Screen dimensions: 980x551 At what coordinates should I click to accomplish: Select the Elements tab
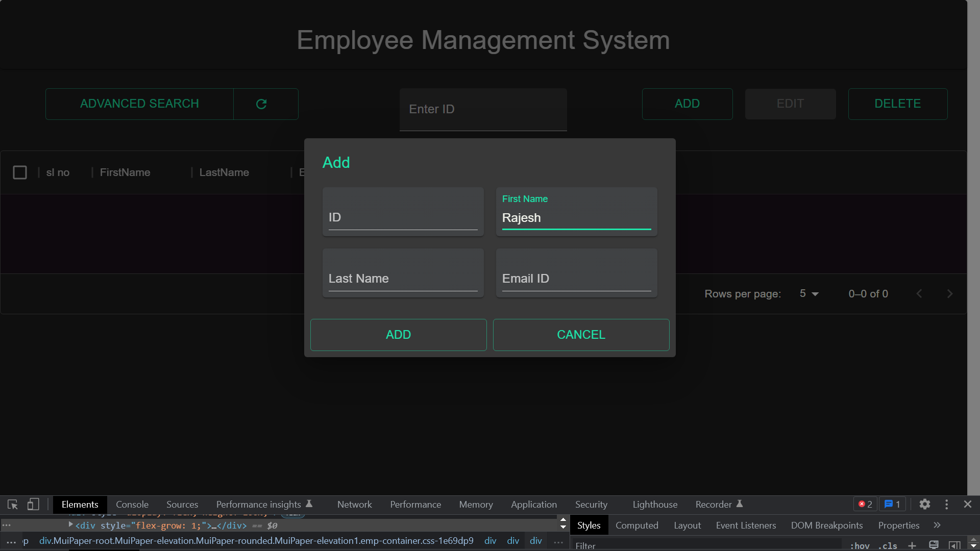pyautogui.click(x=80, y=505)
